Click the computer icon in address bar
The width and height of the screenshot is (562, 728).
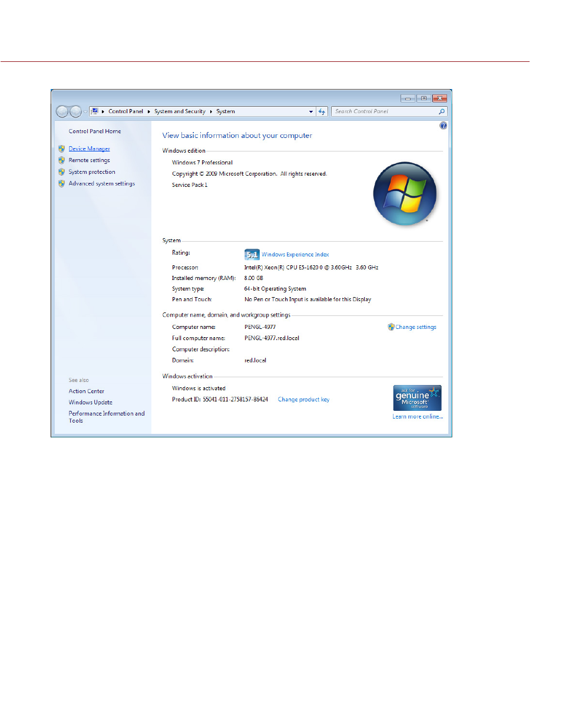pos(94,111)
